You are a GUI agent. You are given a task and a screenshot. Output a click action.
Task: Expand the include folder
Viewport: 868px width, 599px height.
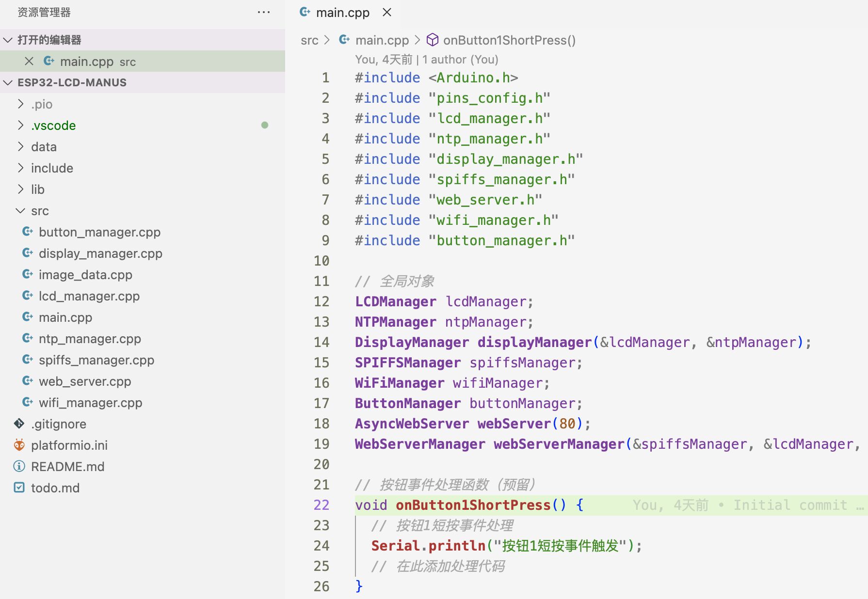(20, 168)
